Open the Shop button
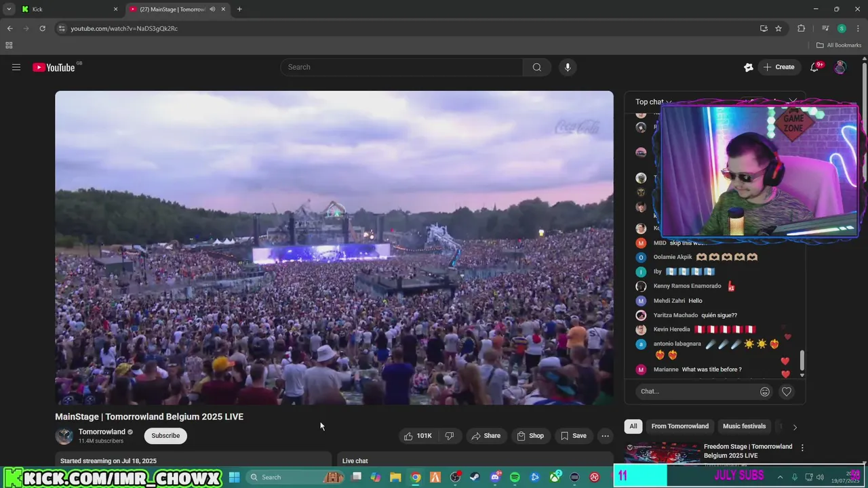The height and width of the screenshot is (488, 868). 530,436
